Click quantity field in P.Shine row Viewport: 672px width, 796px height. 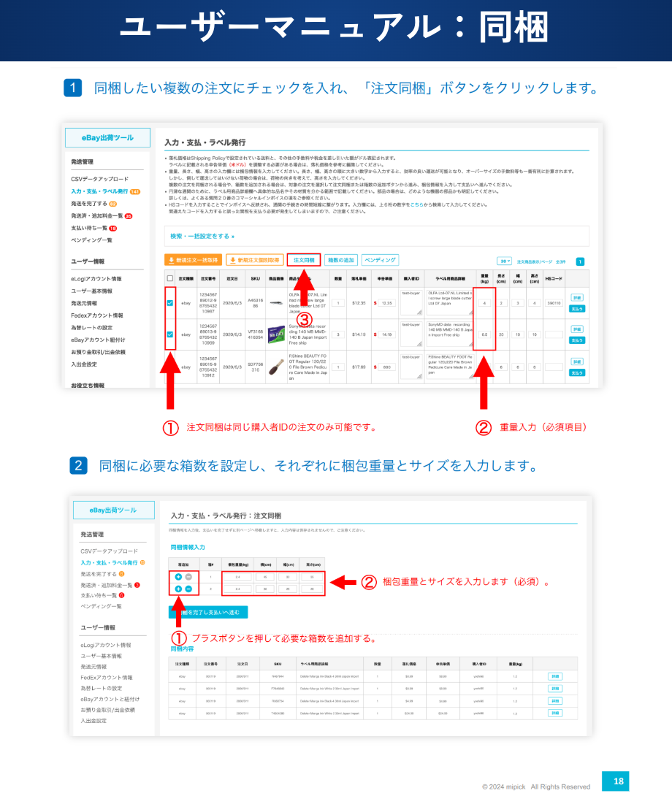(x=337, y=367)
